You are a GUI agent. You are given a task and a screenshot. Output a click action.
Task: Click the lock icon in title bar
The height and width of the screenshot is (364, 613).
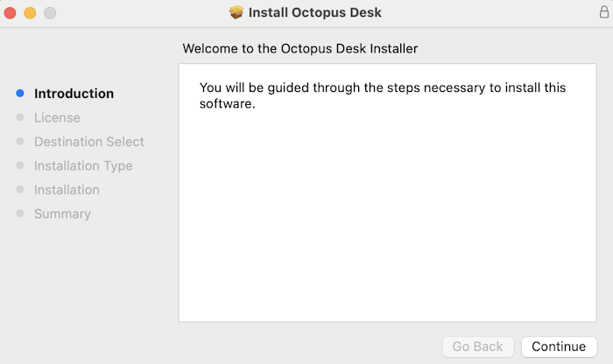coord(604,12)
